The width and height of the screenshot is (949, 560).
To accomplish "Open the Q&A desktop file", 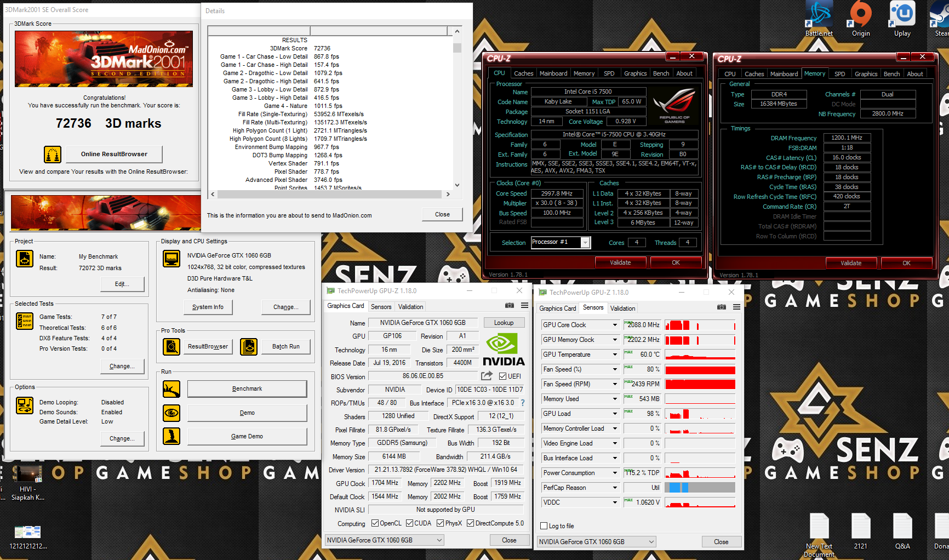I will [902, 532].
